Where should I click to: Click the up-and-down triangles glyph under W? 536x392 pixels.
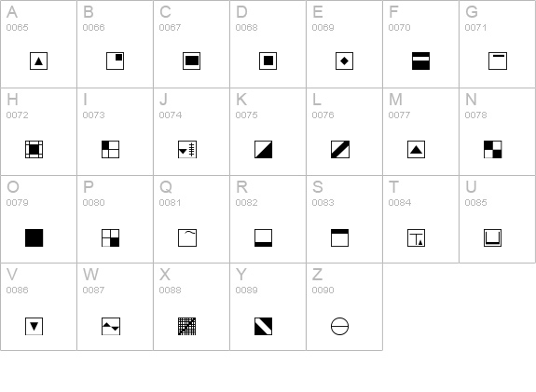(x=111, y=327)
